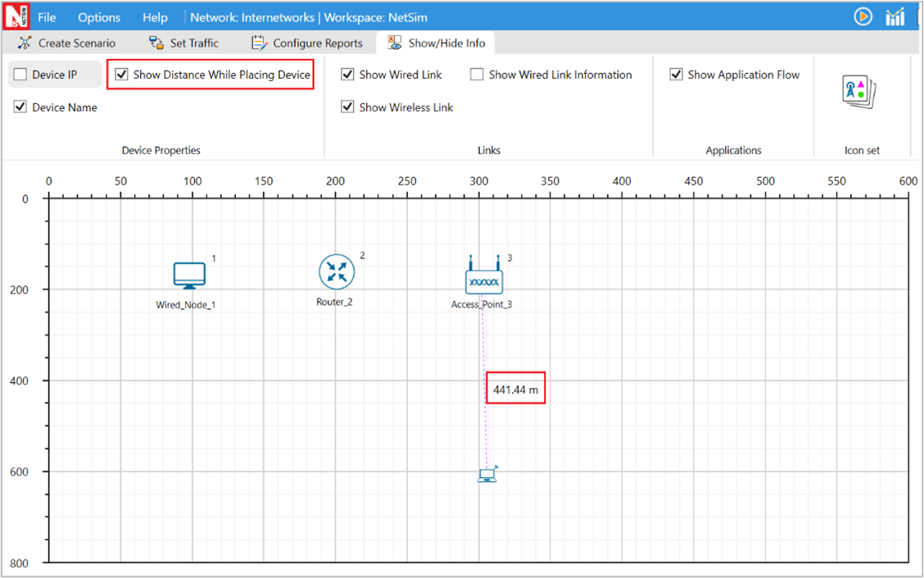Click the Set Traffic tab icon
The width and height of the screenshot is (924, 578).
156,43
